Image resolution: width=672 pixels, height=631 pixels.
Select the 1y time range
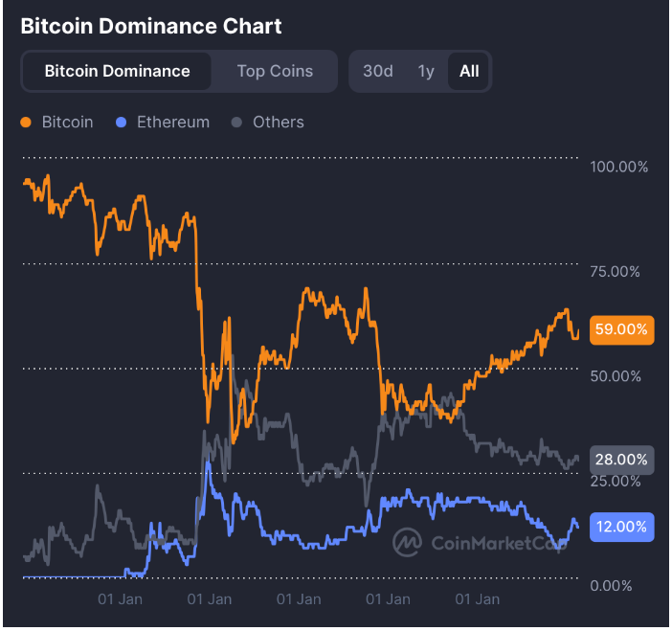click(x=426, y=71)
